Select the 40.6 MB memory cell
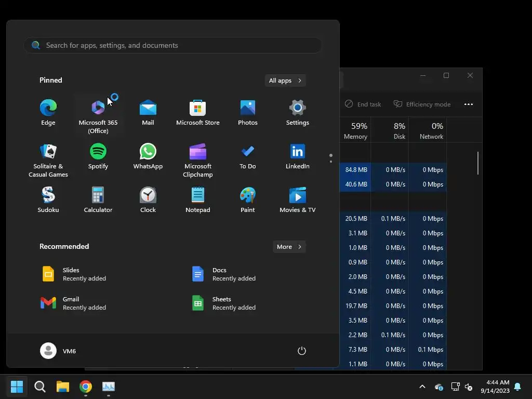This screenshot has height=399, width=532. pos(356,184)
